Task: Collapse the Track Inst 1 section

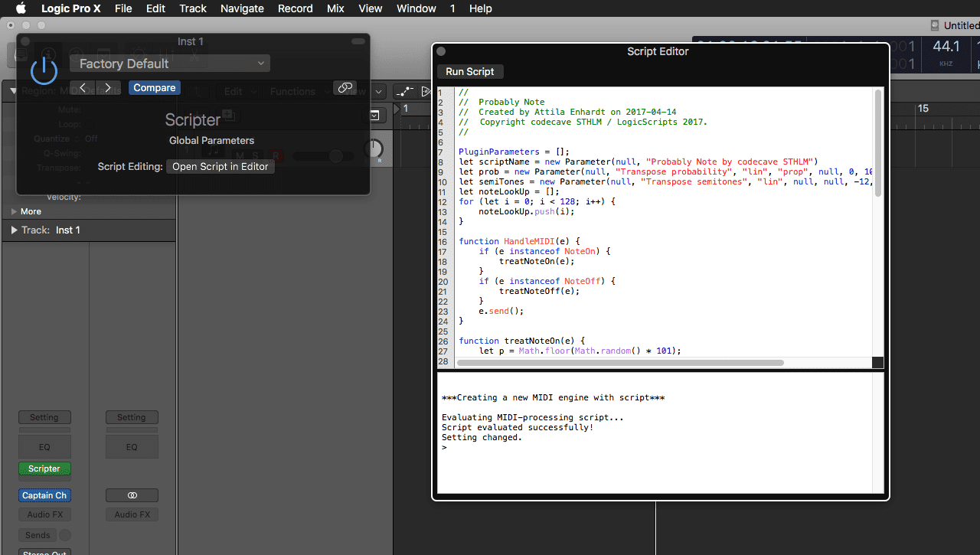Action: click(x=14, y=230)
